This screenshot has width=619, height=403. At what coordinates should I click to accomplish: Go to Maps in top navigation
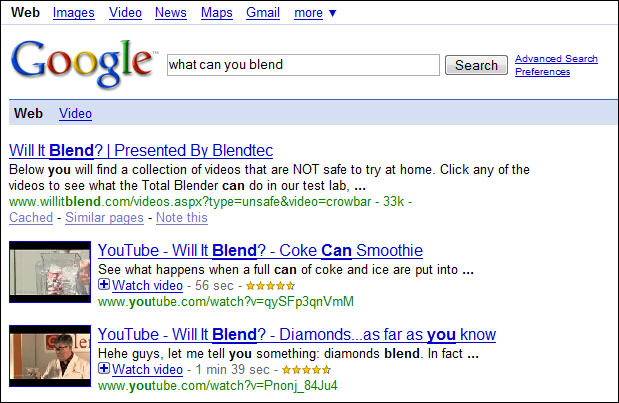(x=217, y=13)
